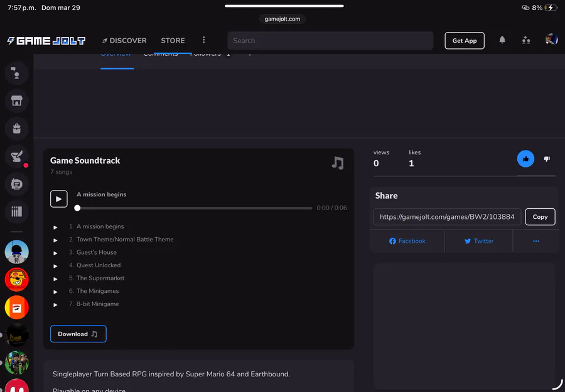Open the backpack icon in the sidebar
Screen dimensions: 565x392
pos(17,129)
